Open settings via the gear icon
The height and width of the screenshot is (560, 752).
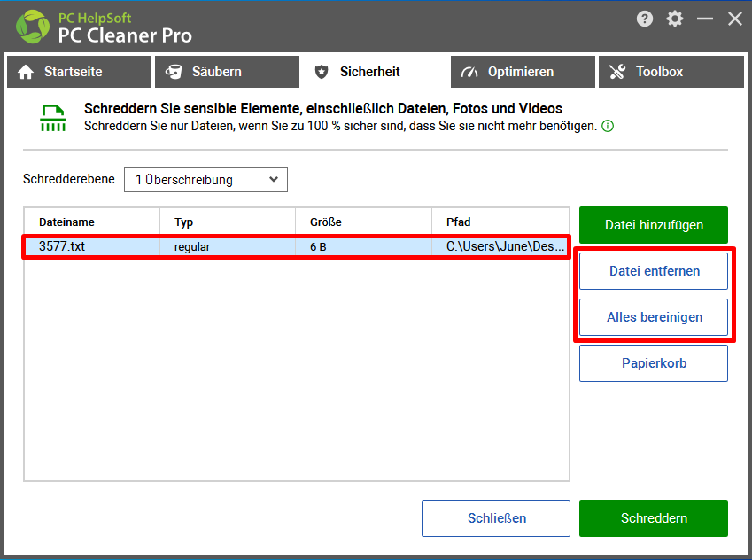click(x=675, y=19)
